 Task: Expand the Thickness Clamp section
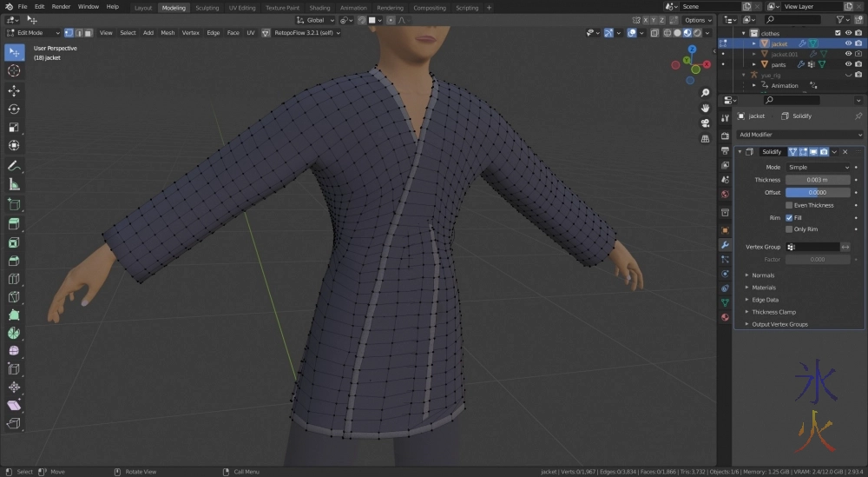click(773, 312)
